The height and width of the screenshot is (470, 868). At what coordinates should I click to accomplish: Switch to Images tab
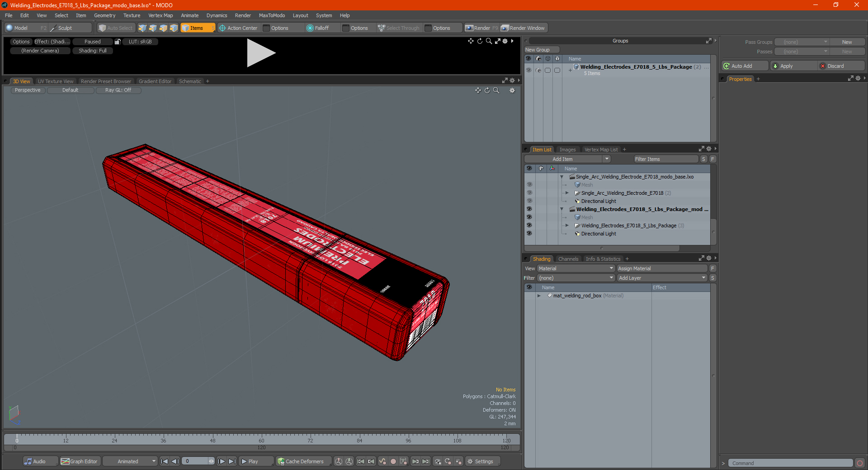click(567, 150)
